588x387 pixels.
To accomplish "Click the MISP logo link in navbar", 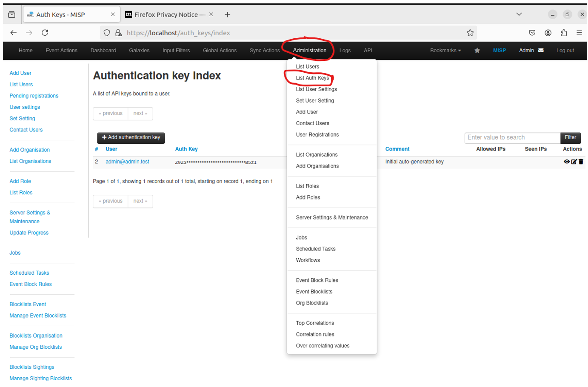I will pyautogui.click(x=500, y=51).
